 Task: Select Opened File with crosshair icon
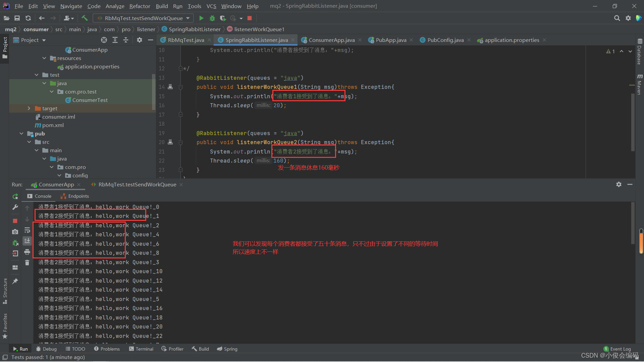tap(104, 40)
